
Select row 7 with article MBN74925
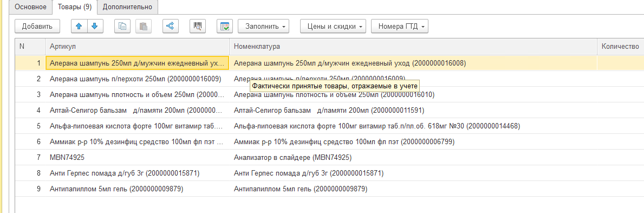pos(329,158)
